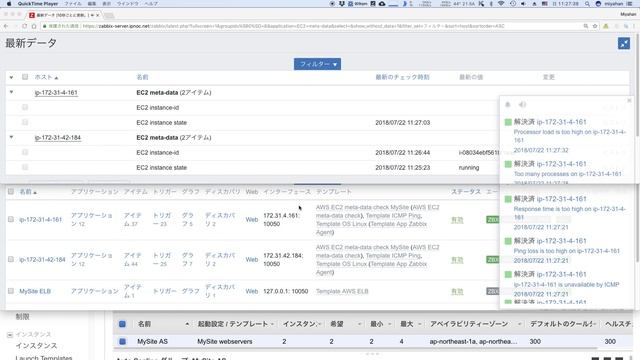Open QuickTime Player menu
This screenshot has width=640, height=360.
pyautogui.click(x=38, y=4)
